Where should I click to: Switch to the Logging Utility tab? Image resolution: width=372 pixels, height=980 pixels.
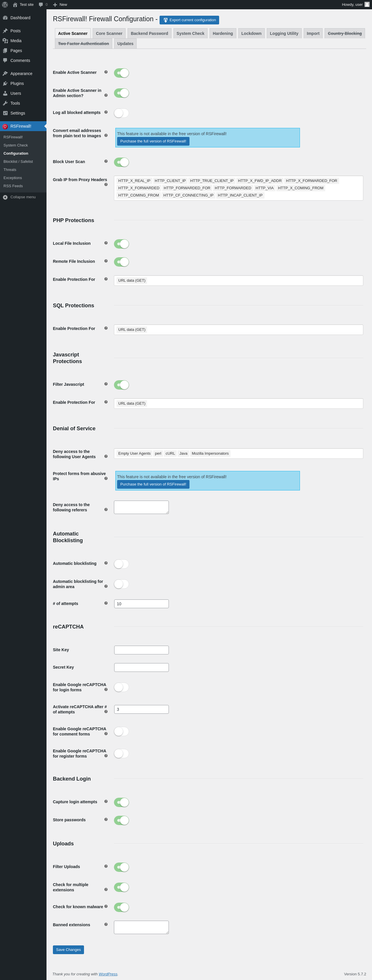pos(284,33)
